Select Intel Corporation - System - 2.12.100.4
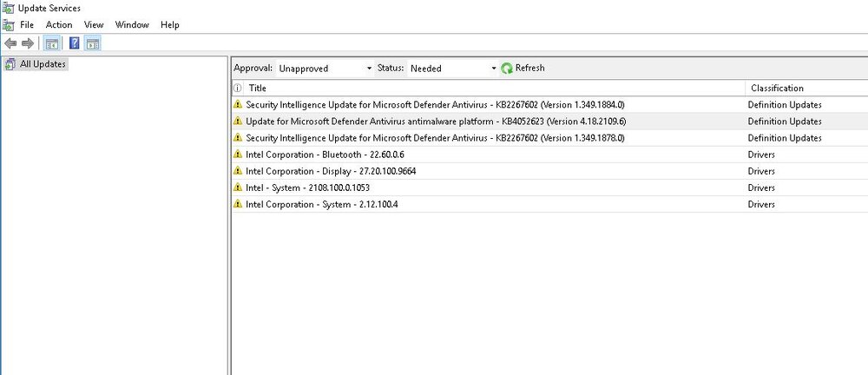 (322, 204)
